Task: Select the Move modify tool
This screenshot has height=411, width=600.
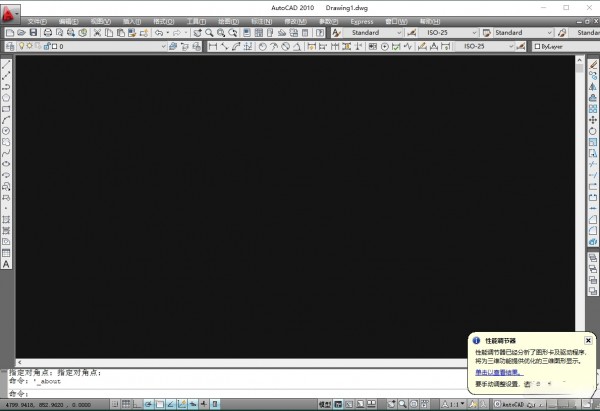Action: pyautogui.click(x=593, y=120)
